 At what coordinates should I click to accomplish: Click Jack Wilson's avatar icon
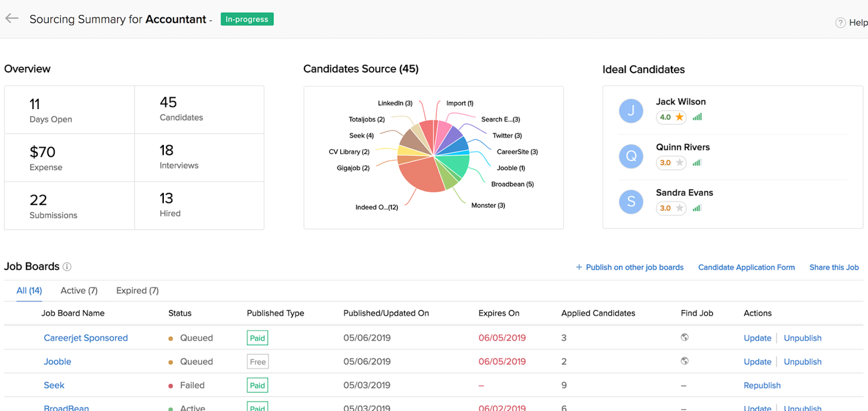(631, 111)
